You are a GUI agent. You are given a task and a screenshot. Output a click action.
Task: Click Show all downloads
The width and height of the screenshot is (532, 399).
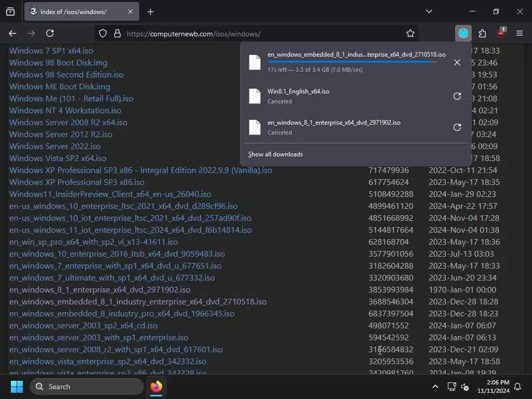(275, 154)
